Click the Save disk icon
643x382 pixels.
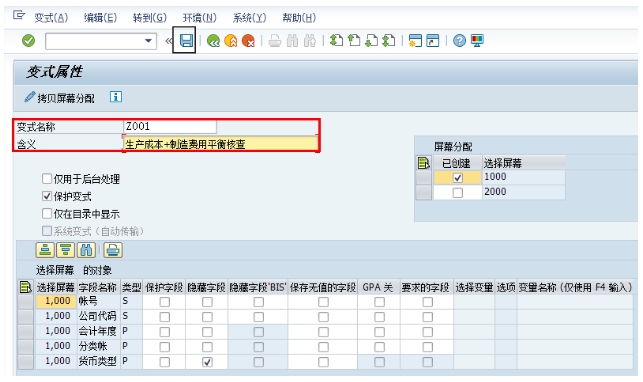point(187,40)
